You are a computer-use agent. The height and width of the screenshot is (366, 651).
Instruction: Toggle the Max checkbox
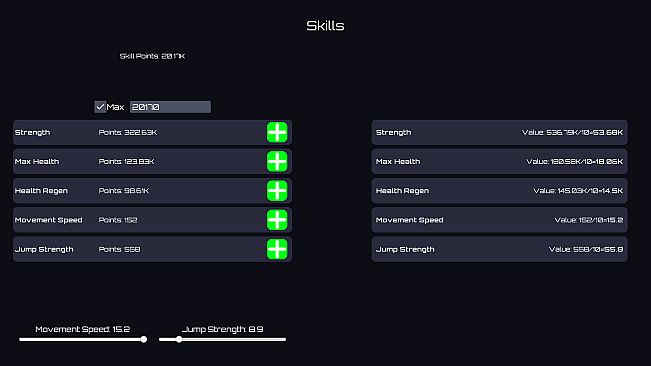click(100, 107)
